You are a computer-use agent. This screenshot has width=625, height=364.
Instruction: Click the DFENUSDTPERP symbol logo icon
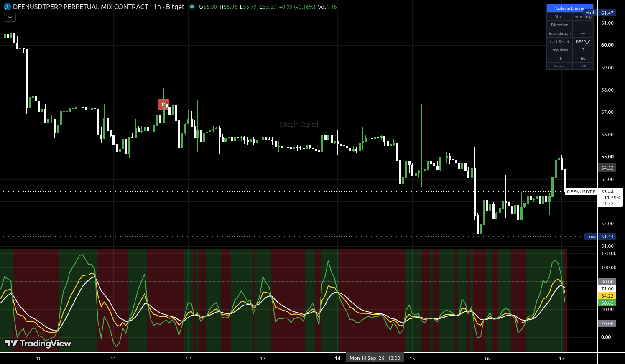tap(7, 7)
